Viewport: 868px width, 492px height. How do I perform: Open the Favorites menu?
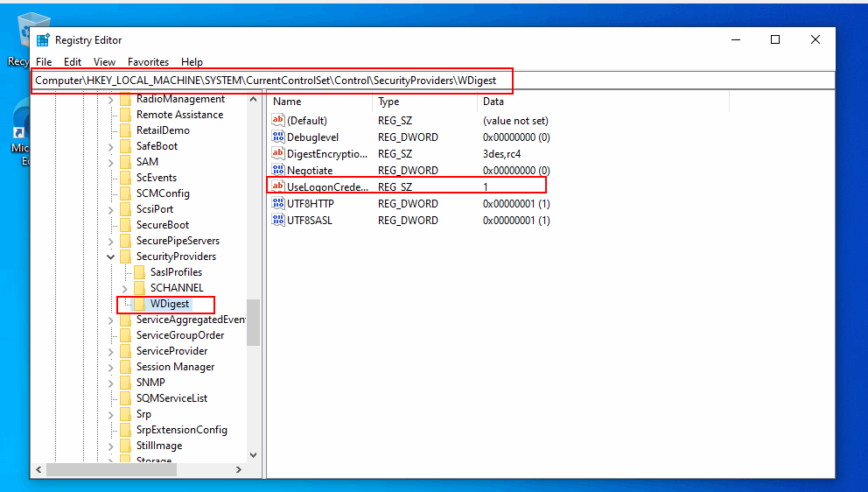pyautogui.click(x=148, y=62)
